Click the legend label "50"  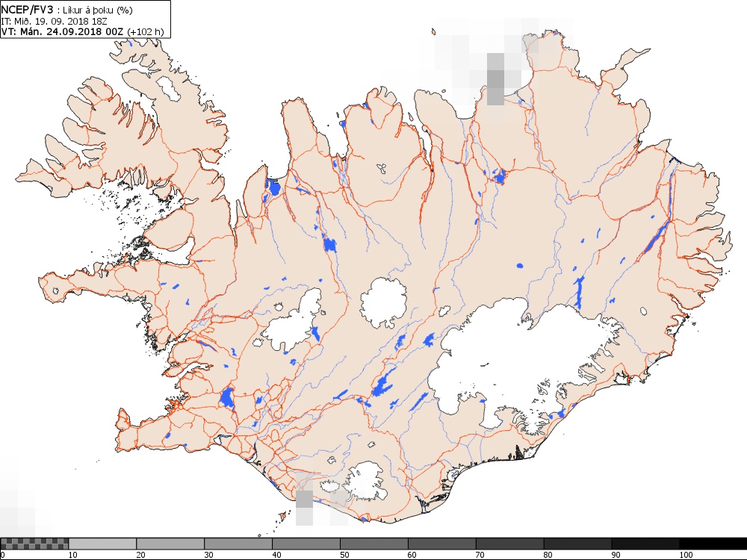[344, 555]
